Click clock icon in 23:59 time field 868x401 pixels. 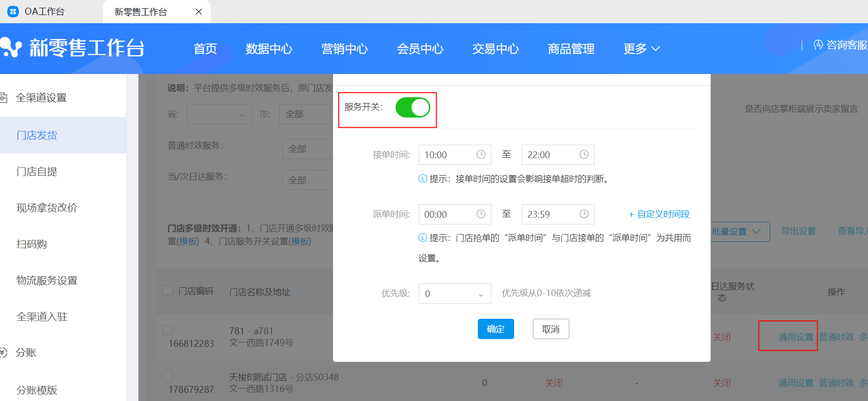pos(584,214)
